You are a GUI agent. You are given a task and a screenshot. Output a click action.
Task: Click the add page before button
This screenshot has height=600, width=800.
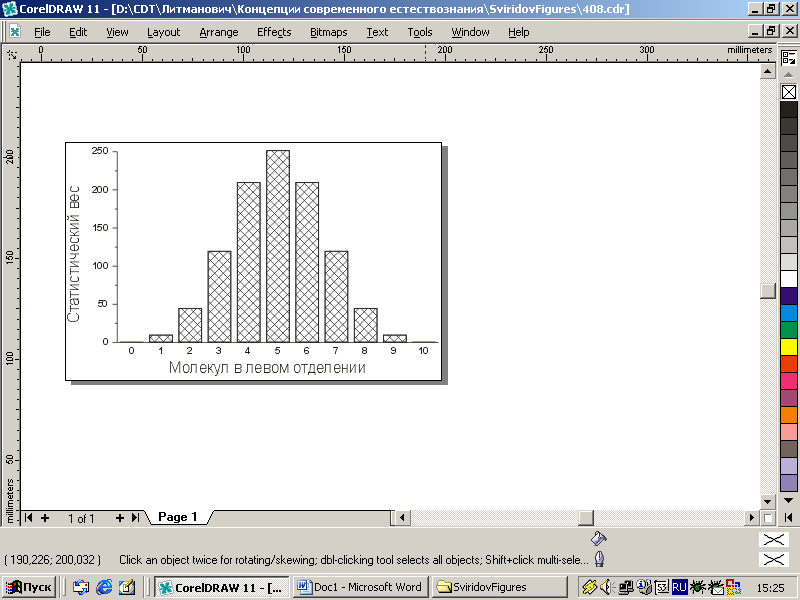coord(45,518)
